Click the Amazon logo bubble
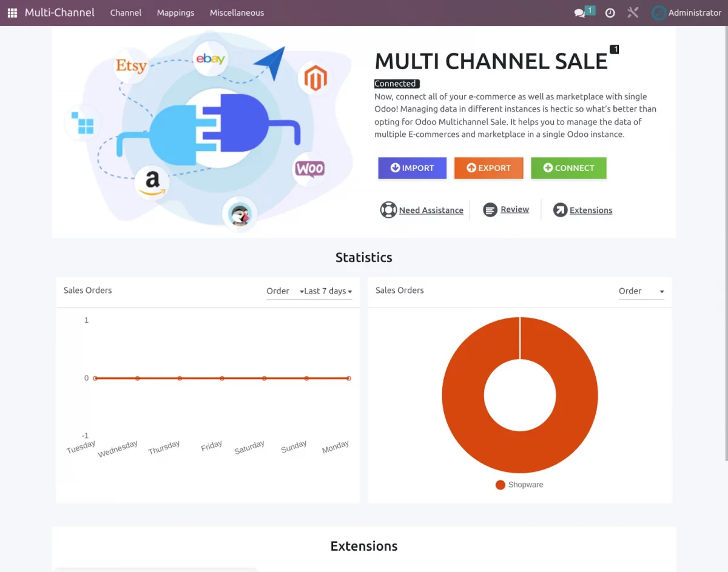This screenshot has width=728, height=572. [152, 182]
